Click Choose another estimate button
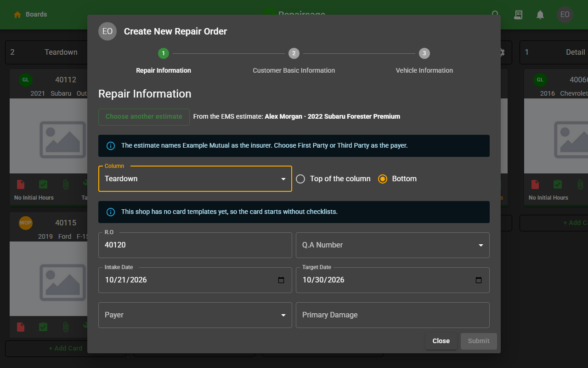Image resolution: width=588 pixels, height=368 pixels. coord(144,117)
